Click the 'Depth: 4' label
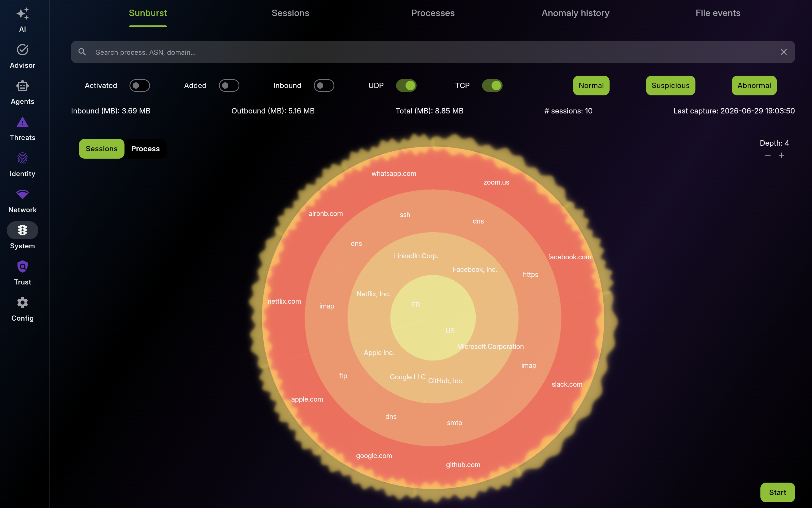Image resolution: width=812 pixels, height=508 pixels. tap(774, 143)
